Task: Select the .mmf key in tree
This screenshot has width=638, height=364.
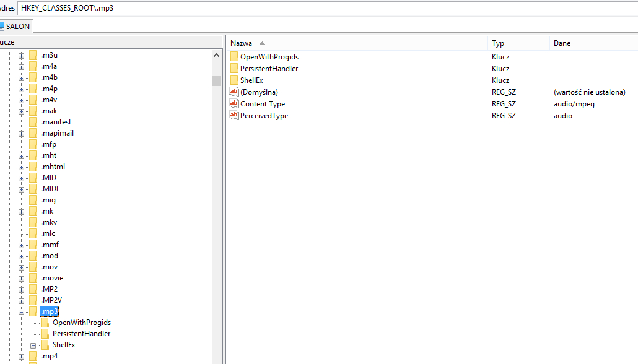Action: (x=50, y=245)
